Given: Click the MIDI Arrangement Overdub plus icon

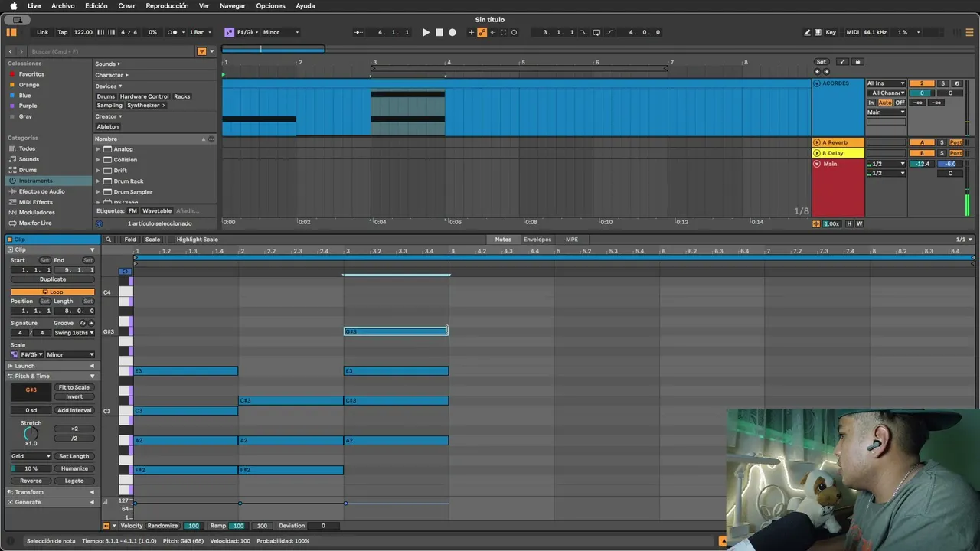Looking at the screenshot, I should tap(471, 32).
